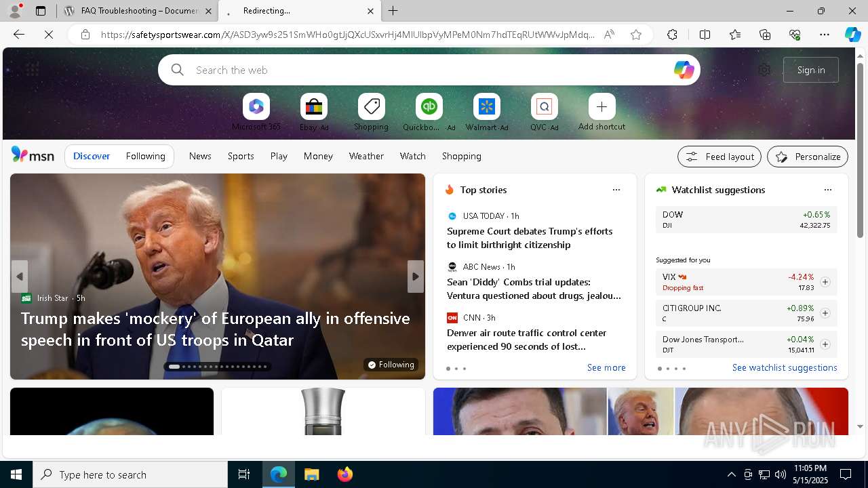View site information lock icon
The width and height of the screenshot is (868, 488).
pyautogui.click(x=85, y=35)
